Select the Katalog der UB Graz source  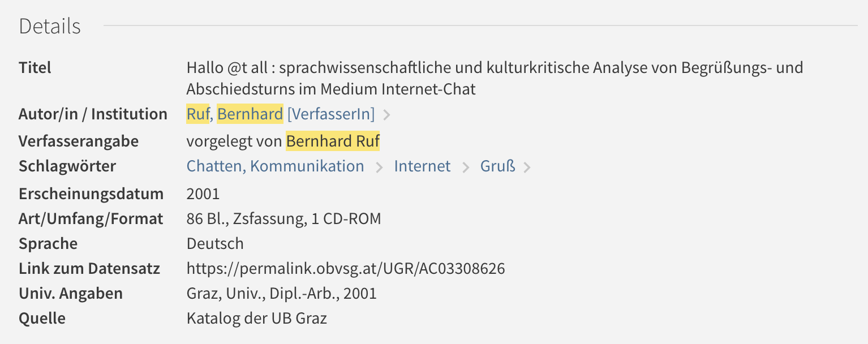[x=257, y=319]
